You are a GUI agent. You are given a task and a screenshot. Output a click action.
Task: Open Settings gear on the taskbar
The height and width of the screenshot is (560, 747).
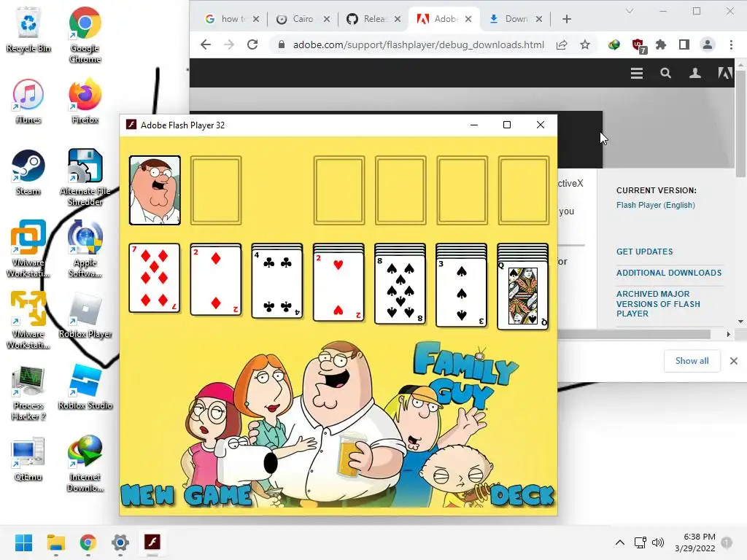tap(120, 542)
